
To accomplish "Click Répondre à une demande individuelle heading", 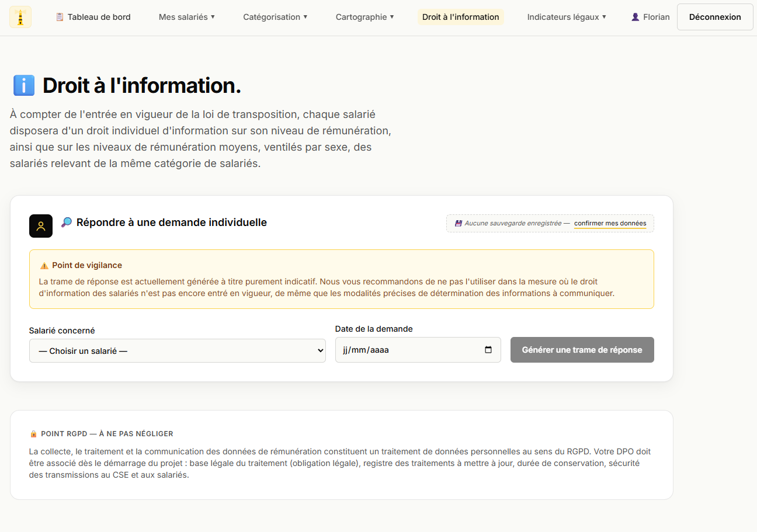I will [x=172, y=222].
